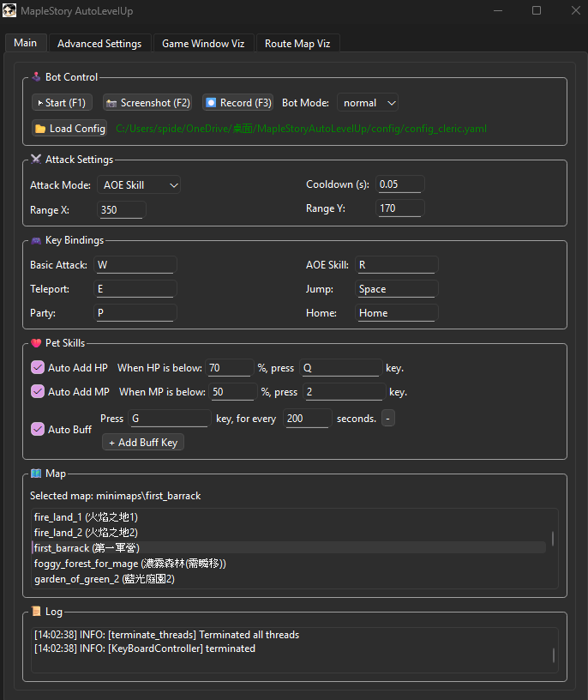Click the Cooldown (s) input field
The width and height of the screenshot is (588, 700).
(x=400, y=185)
